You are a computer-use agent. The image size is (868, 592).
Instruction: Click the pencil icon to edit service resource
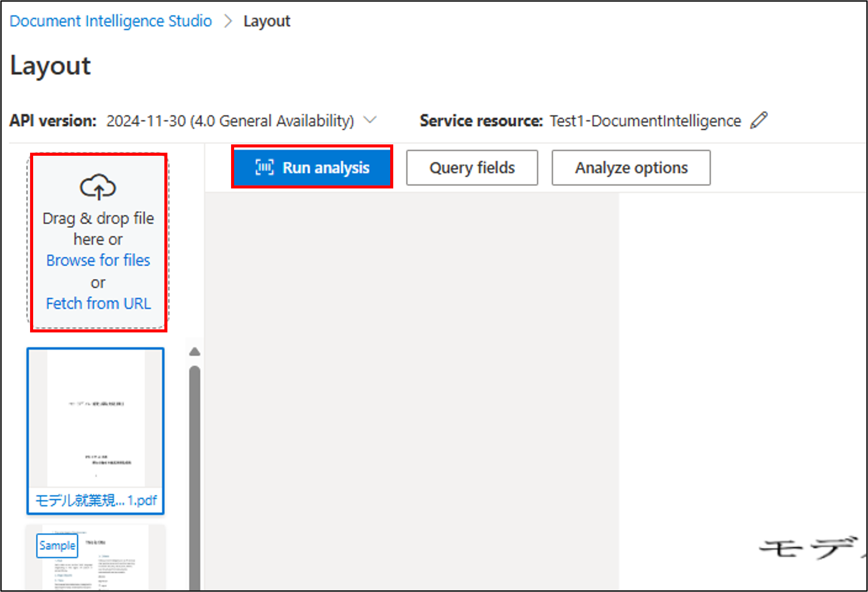coord(759,120)
